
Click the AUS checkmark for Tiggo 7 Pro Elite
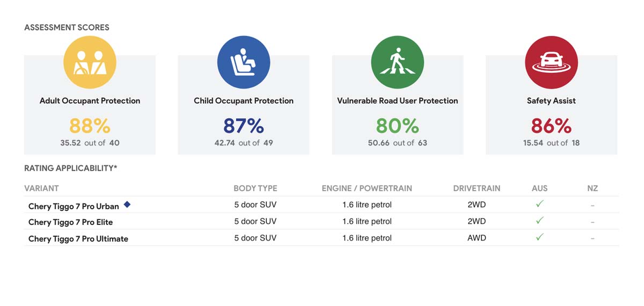pyautogui.click(x=540, y=221)
